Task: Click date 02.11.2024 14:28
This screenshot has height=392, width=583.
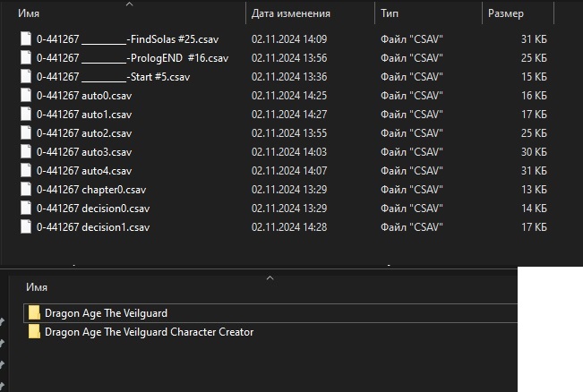Action: click(289, 227)
